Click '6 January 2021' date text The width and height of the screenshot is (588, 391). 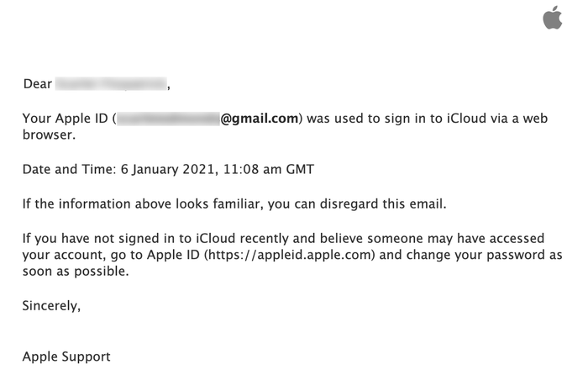(x=168, y=169)
